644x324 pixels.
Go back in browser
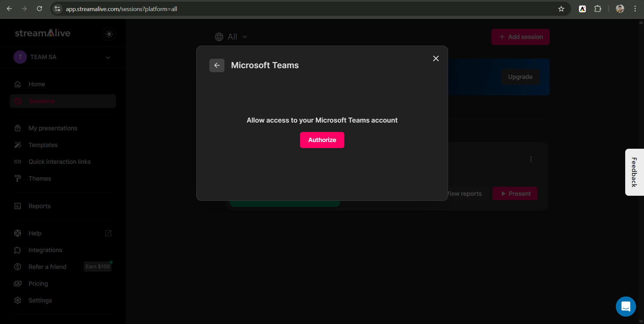point(9,9)
